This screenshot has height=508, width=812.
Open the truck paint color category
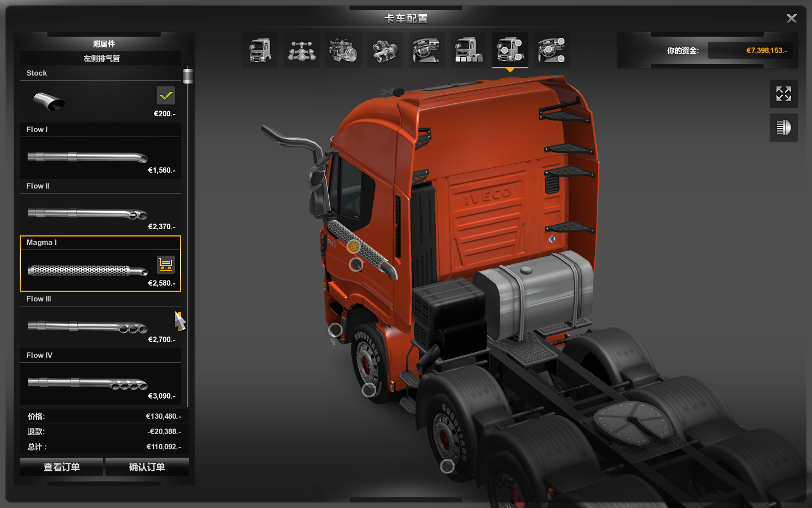(x=469, y=51)
